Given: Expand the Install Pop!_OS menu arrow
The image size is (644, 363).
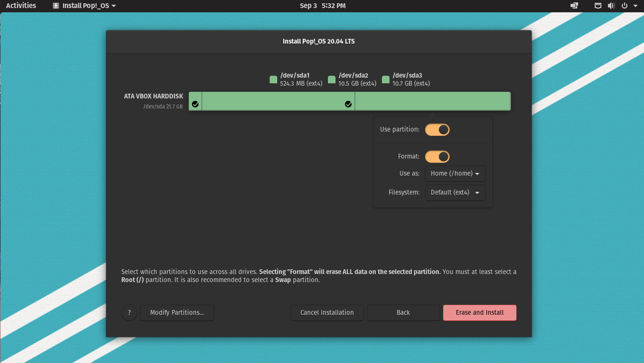Looking at the screenshot, I should tap(113, 6).
